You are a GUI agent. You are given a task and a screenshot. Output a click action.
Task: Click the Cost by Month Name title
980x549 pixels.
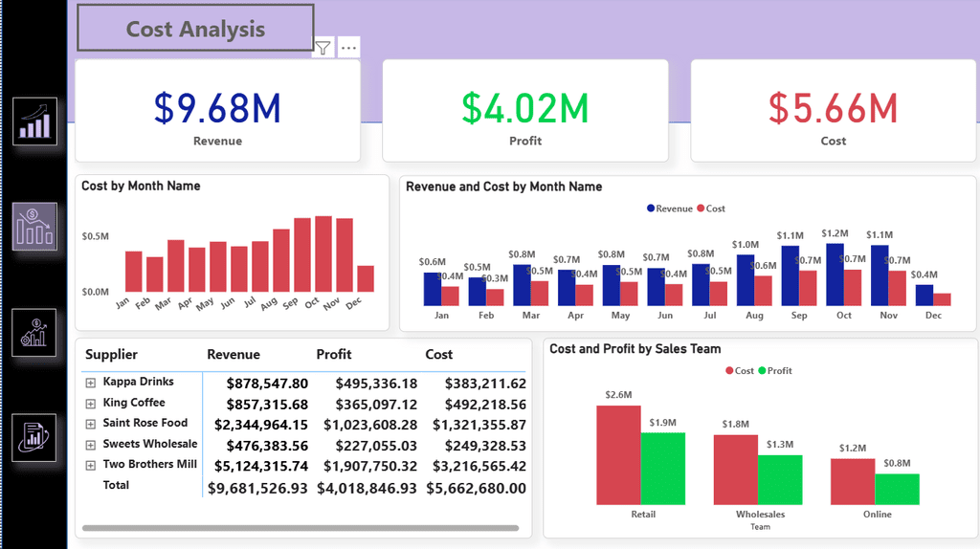click(141, 187)
